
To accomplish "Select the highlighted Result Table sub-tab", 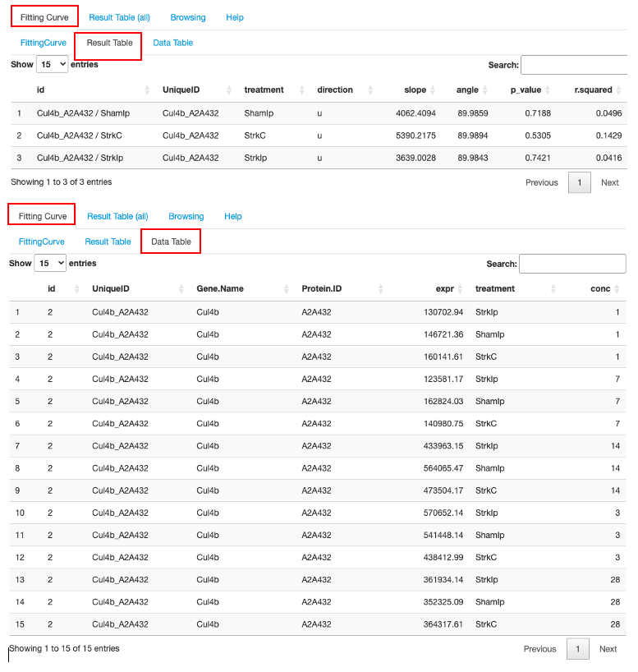I will 110,43.
